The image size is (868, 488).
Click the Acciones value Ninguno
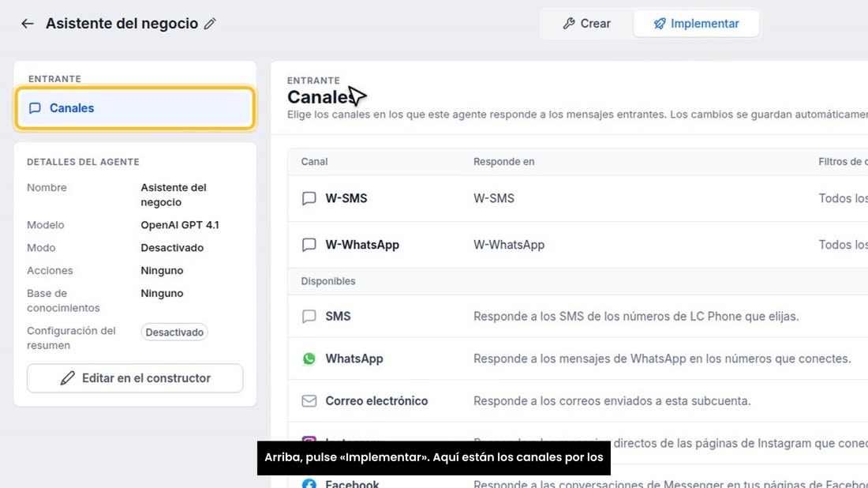[x=162, y=270]
